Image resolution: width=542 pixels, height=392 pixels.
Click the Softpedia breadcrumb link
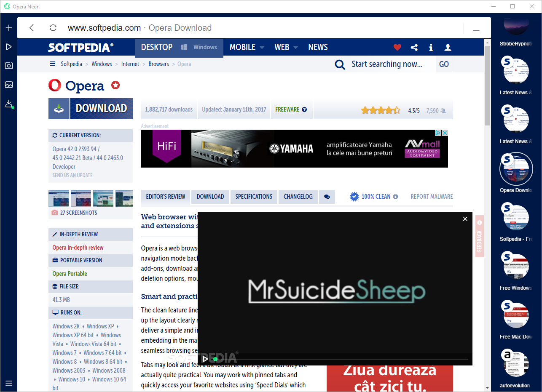coord(72,64)
